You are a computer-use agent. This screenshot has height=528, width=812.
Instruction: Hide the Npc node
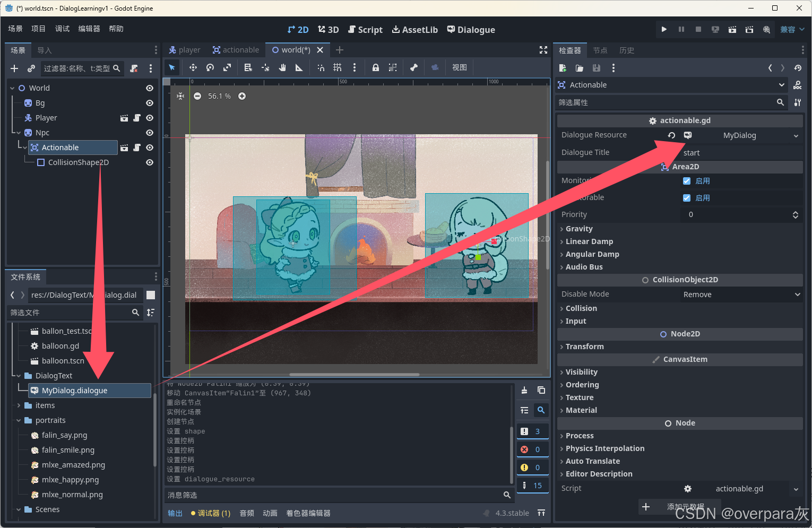click(x=150, y=133)
